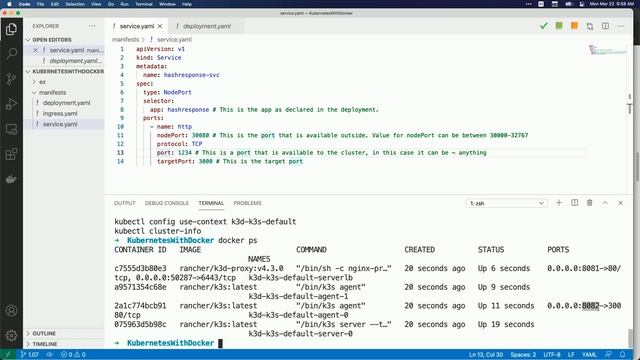Open Explorer views and more actions menu
Image resolution: width=640 pixels, height=360 pixels.
tap(92, 26)
